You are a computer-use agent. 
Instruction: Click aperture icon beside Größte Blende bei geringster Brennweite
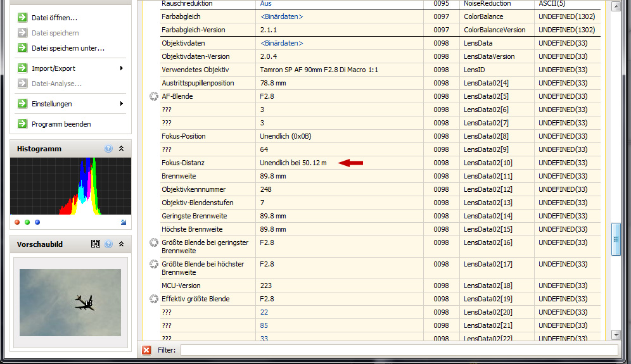coord(154,242)
